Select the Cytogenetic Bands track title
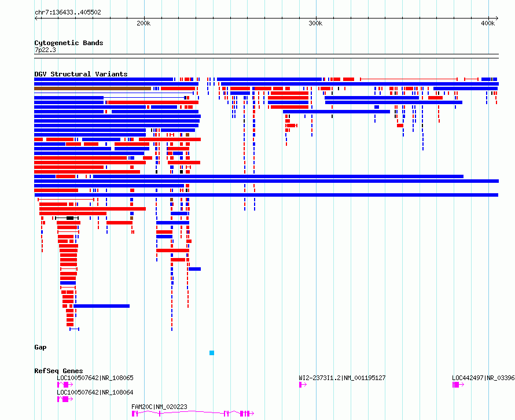Image resolution: width=515 pixels, height=420 pixels. point(69,43)
